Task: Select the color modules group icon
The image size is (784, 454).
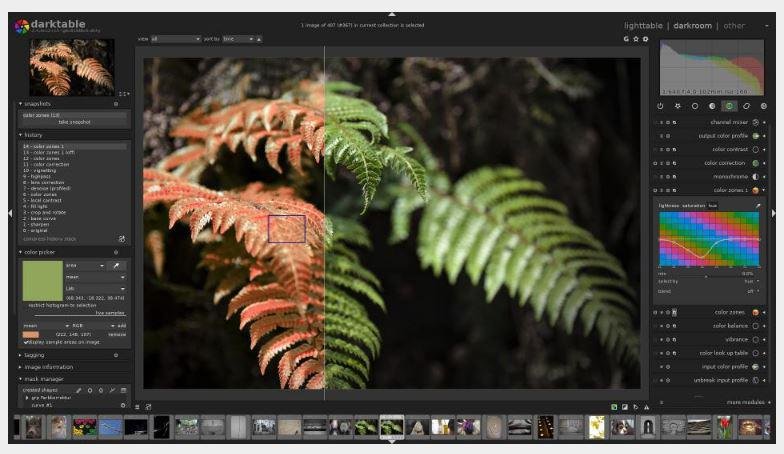Action: click(729, 105)
